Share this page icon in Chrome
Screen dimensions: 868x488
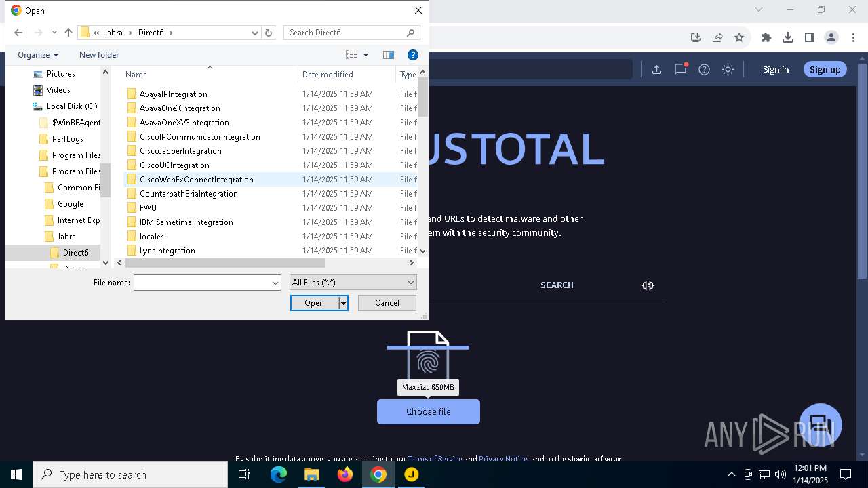[717, 38]
